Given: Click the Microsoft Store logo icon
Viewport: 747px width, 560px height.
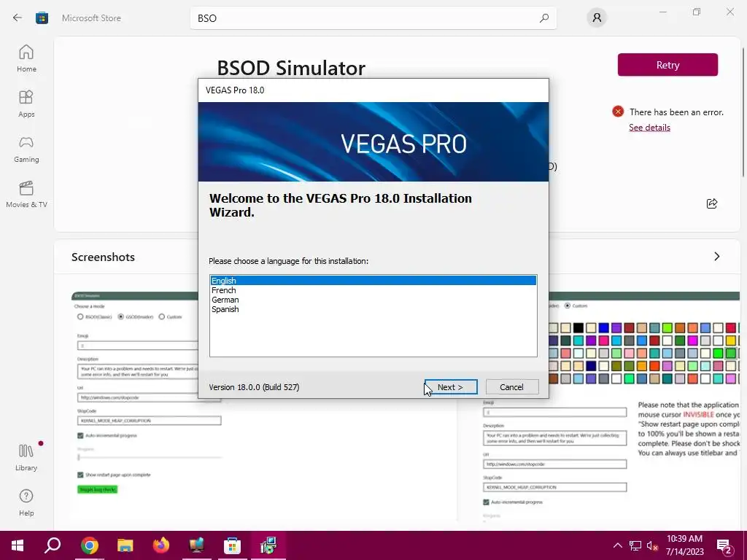Looking at the screenshot, I should point(42,18).
